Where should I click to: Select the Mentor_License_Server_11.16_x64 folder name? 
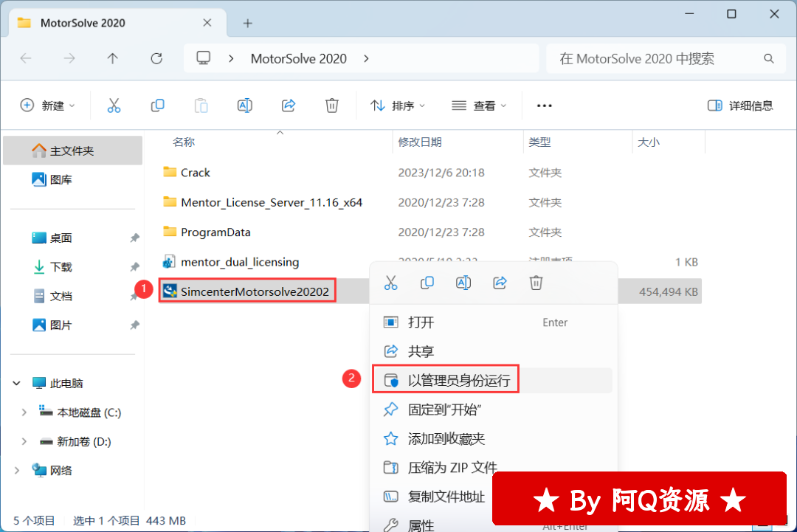[272, 202]
